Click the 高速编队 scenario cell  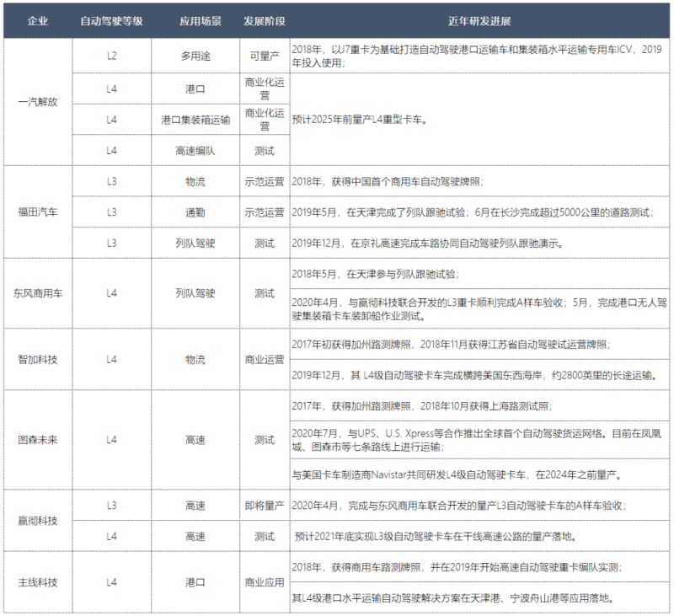coord(195,150)
